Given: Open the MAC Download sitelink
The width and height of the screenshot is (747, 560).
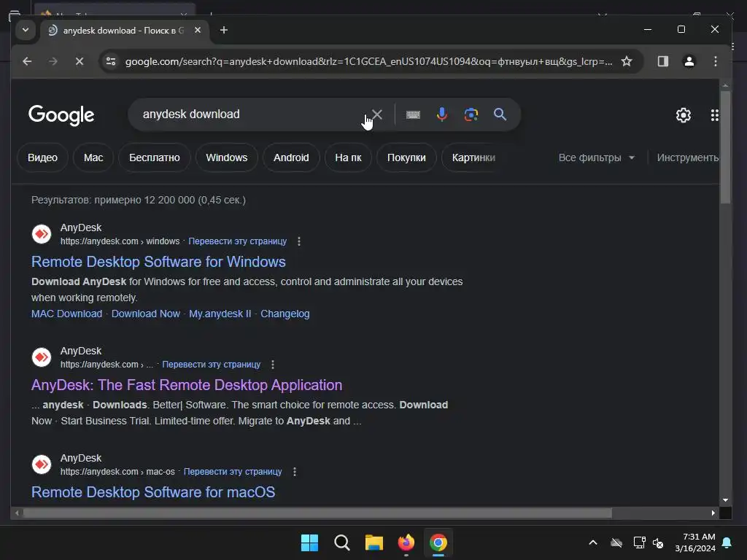Looking at the screenshot, I should (x=66, y=314).
